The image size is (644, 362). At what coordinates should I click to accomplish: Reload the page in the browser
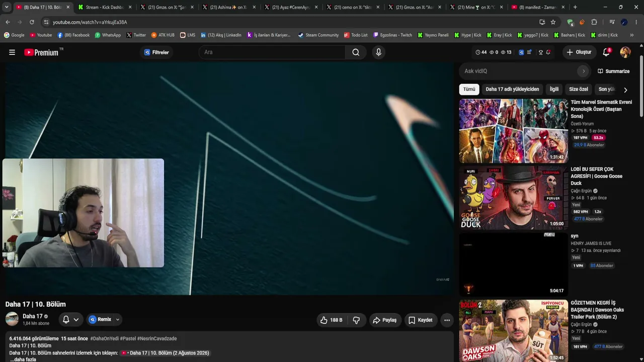tap(32, 22)
